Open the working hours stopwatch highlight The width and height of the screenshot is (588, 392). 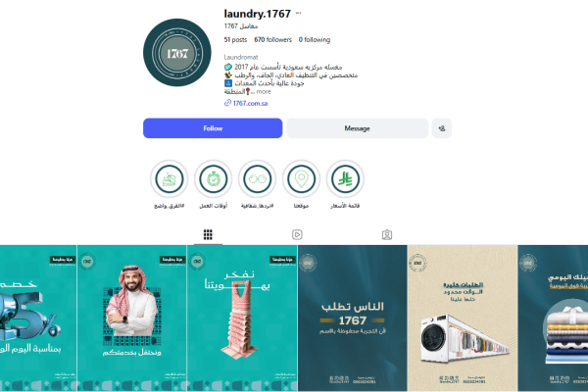213,179
